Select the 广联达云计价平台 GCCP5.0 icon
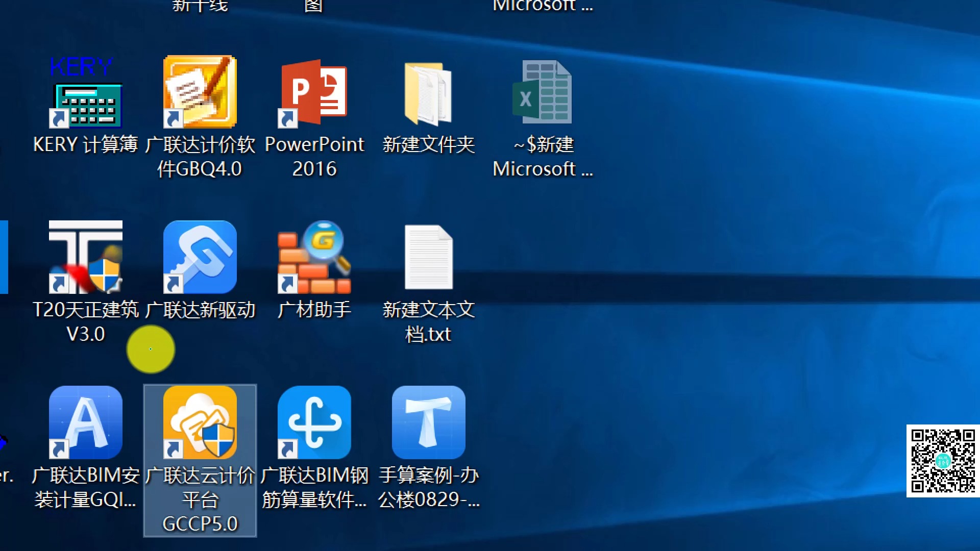Screen dimensions: 980x551 tap(200, 422)
